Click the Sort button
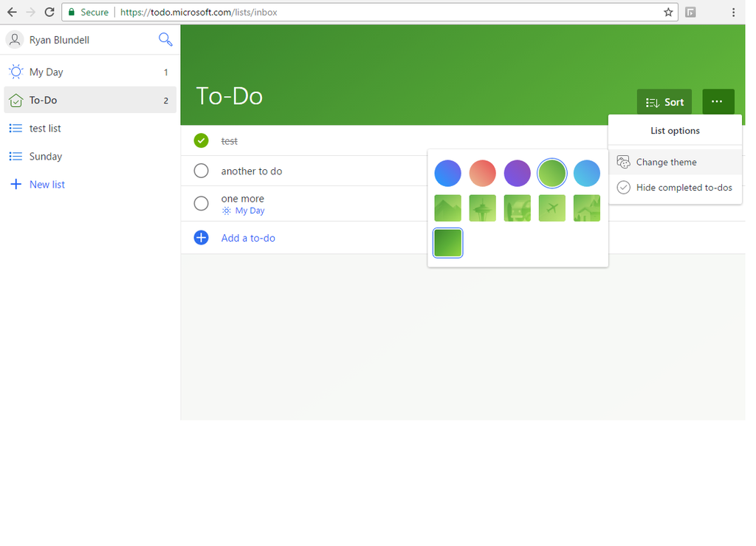 point(664,102)
